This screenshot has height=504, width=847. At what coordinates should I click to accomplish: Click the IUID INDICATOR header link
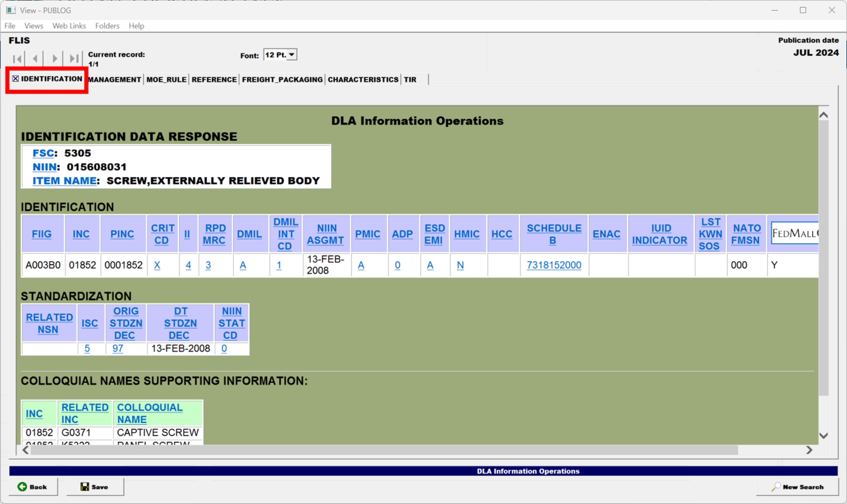pos(660,234)
